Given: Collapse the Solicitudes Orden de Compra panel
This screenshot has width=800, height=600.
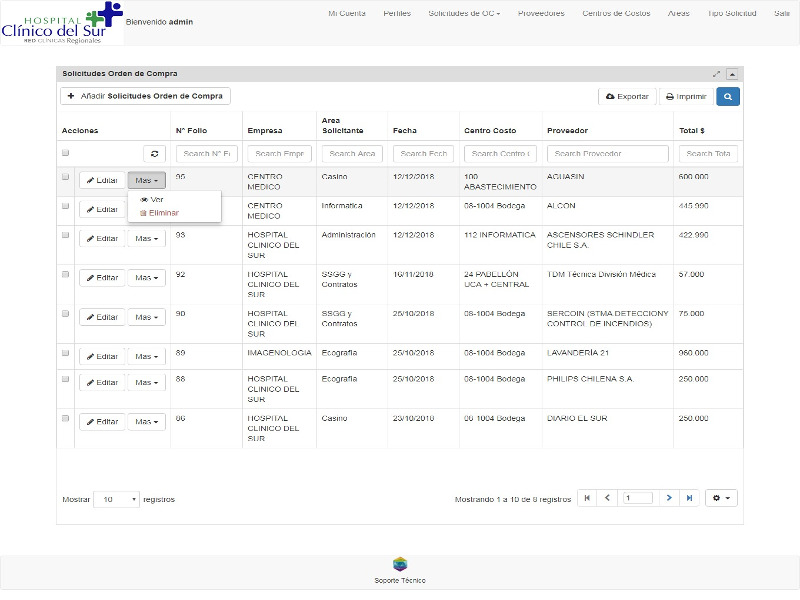Looking at the screenshot, I should click(732, 74).
